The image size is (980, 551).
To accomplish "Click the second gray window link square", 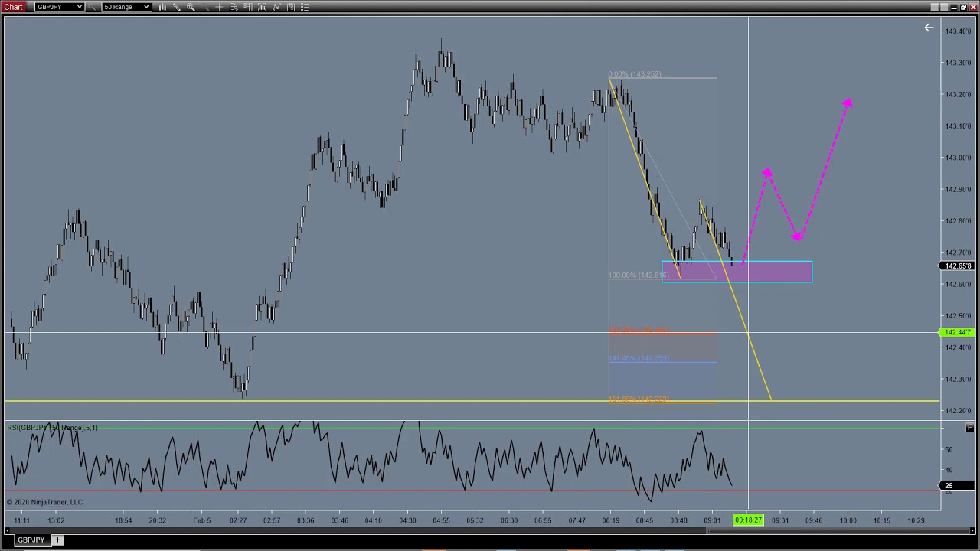I will (x=944, y=7).
